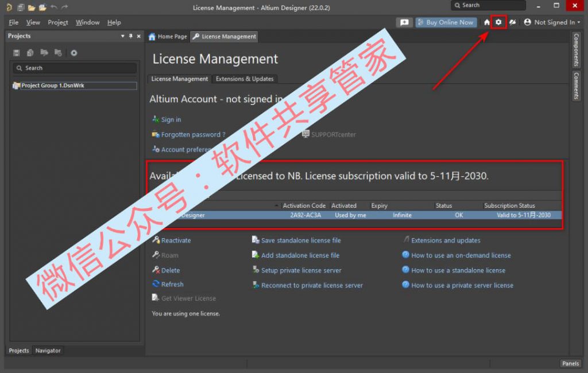The image size is (588, 373).
Task: Open Projects panel settings gear
Action: 74,53
